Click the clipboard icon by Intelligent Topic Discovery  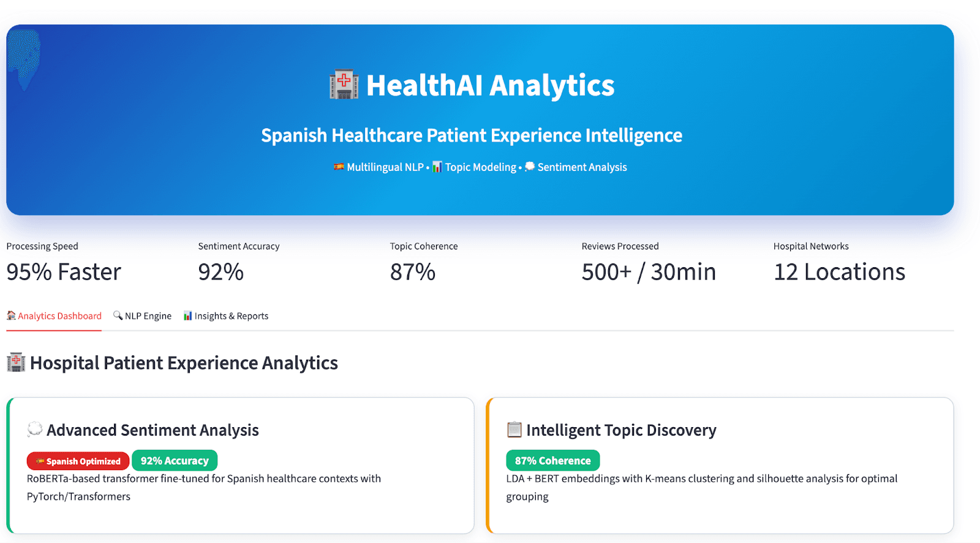click(514, 429)
